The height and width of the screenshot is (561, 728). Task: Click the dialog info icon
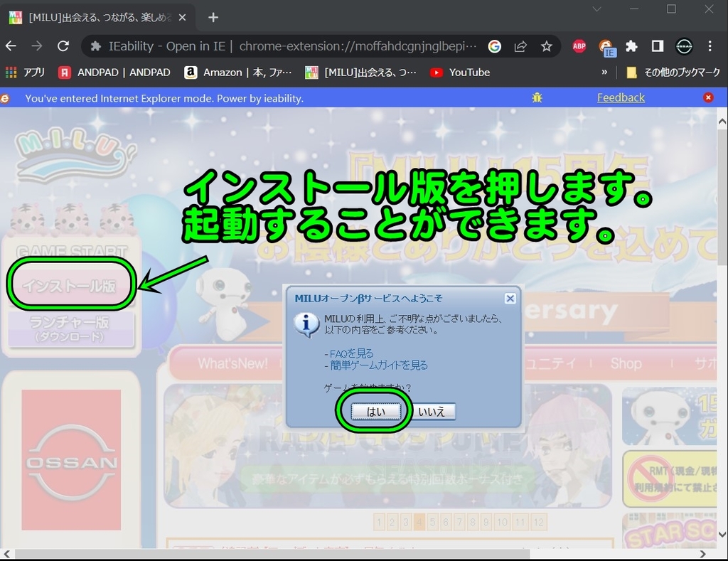(x=306, y=324)
